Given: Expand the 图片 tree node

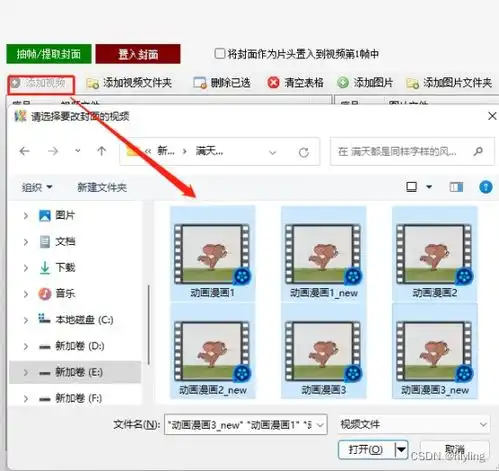Looking at the screenshot, I should pyautogui.click(x=26, y=216).
